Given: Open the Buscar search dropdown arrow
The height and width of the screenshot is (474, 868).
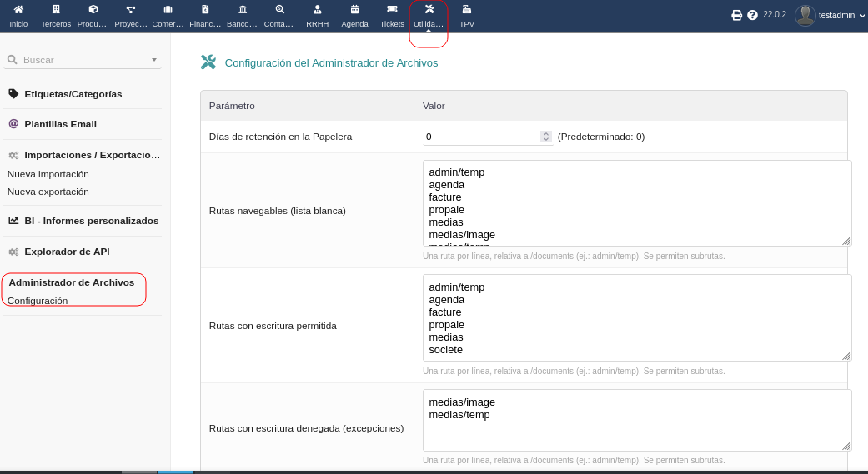Looking at the screenshot, I should point(154,60).
